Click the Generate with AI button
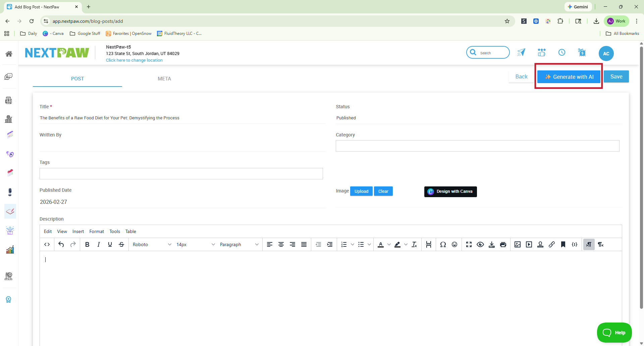This screenshot has height=346, width=644. tap(569, 77)
